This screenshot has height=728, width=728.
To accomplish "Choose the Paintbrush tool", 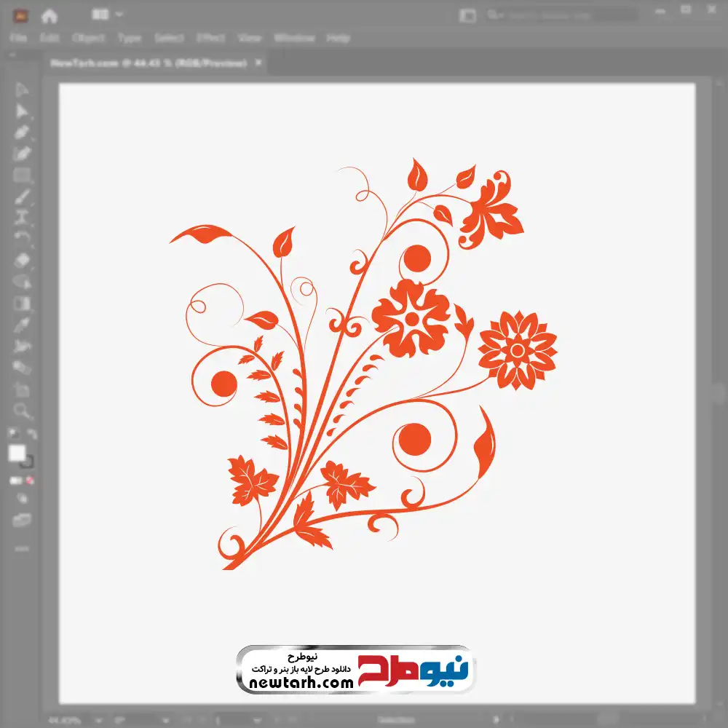I will tap(22, 197).
